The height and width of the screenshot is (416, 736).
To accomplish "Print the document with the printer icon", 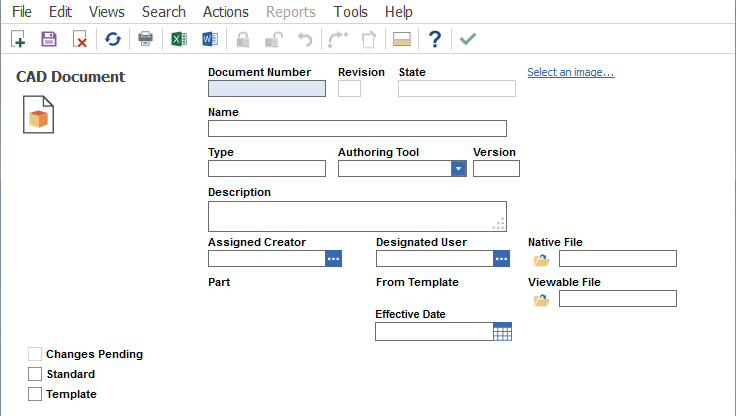I will (145, 39).
